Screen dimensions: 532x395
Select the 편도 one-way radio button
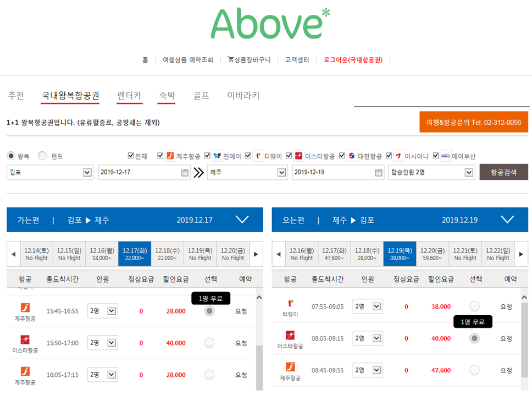42,156
